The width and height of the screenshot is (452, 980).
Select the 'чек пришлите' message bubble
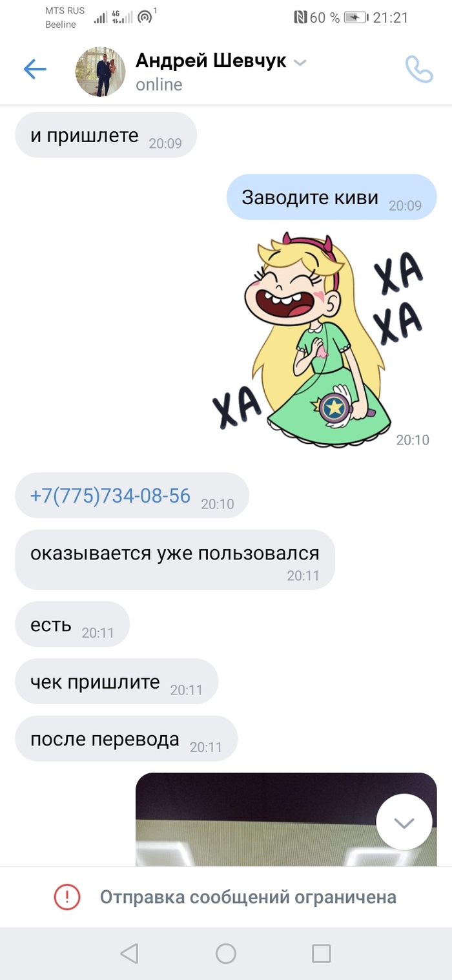coord(116,681)
